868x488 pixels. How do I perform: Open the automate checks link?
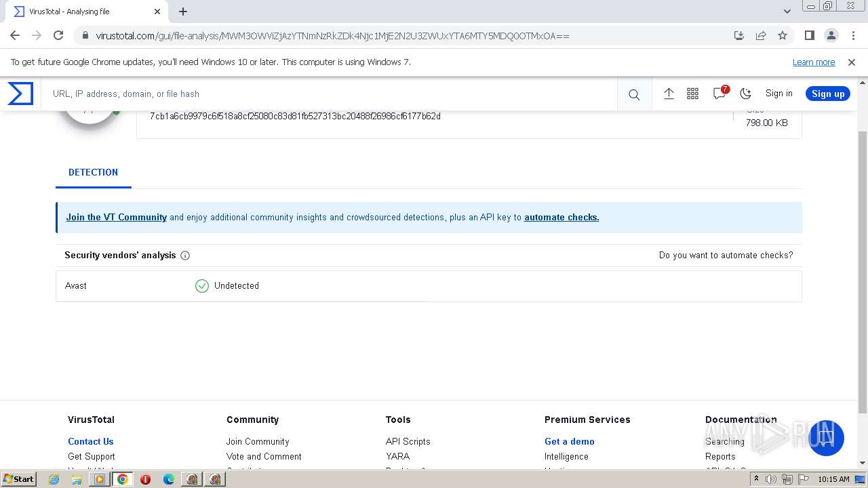[561, 218]
